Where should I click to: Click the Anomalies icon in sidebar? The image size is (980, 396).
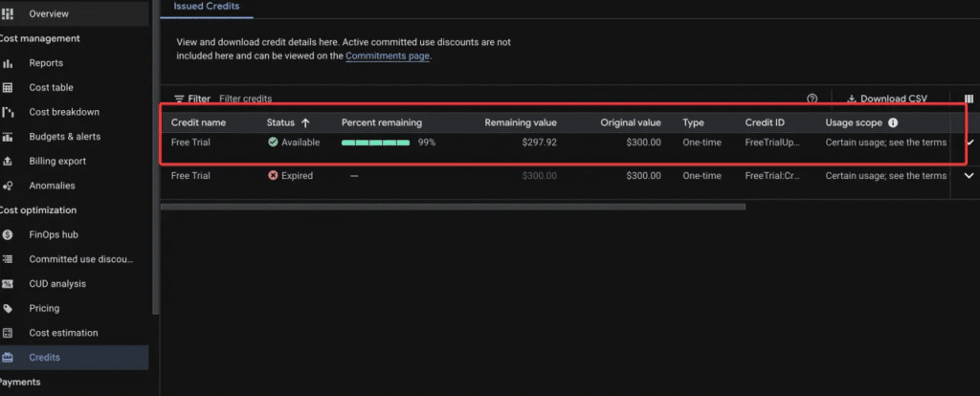coord(8,186)
